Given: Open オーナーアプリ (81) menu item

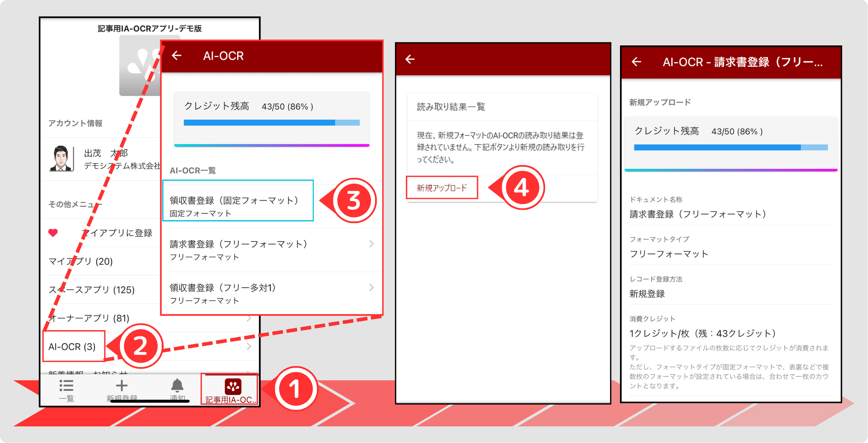Looking at the screenshot, I should (x=89, y=318).
